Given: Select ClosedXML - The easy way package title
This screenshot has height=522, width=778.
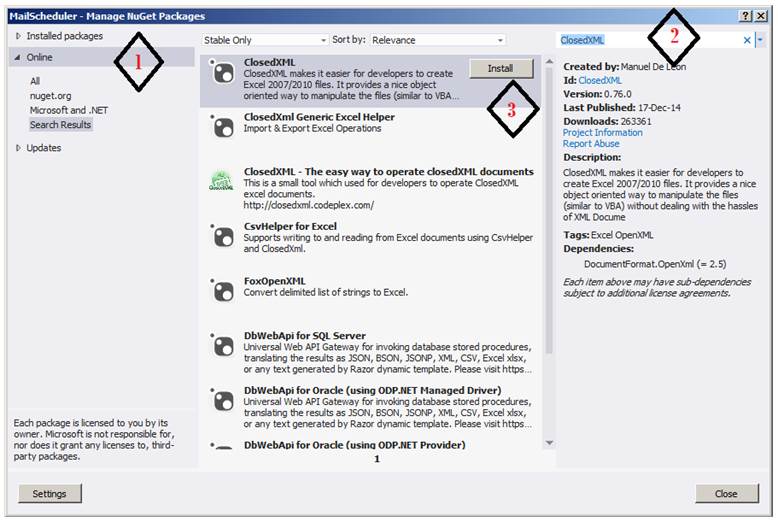Looking at the screenshot, I should pyautogui.click(x=389, y=172).
